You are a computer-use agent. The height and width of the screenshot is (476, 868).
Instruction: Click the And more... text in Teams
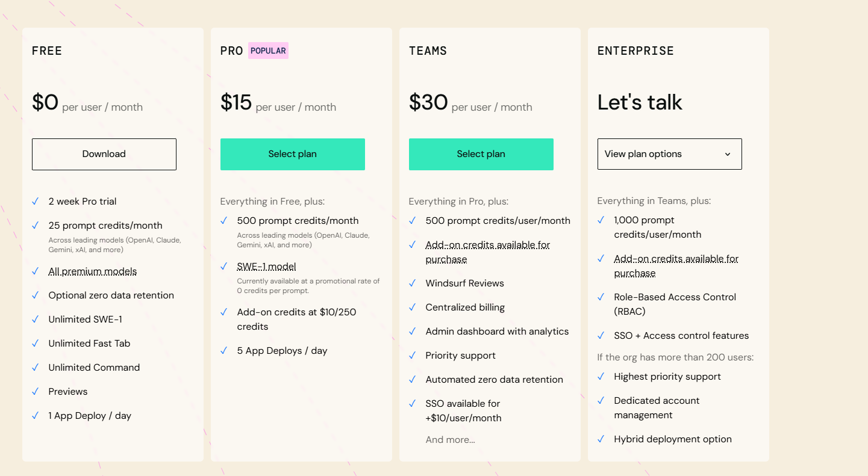[x=451, y=440]
